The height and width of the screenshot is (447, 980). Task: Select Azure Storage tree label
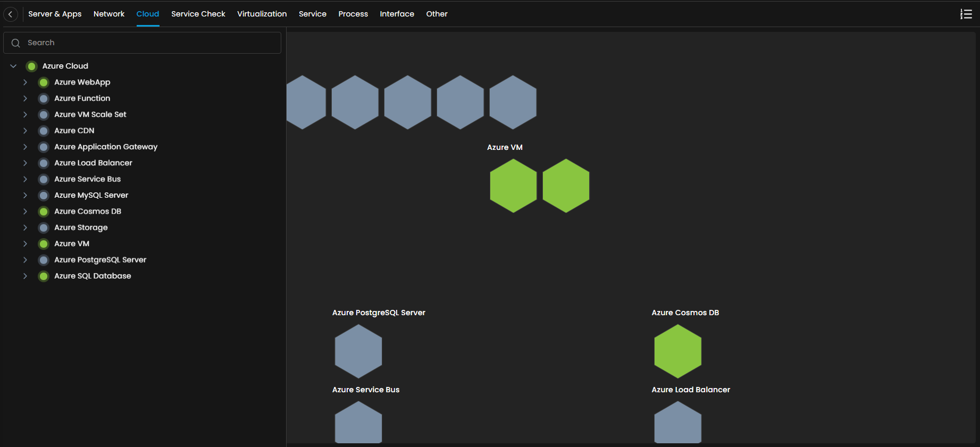(x=81, y=228)
